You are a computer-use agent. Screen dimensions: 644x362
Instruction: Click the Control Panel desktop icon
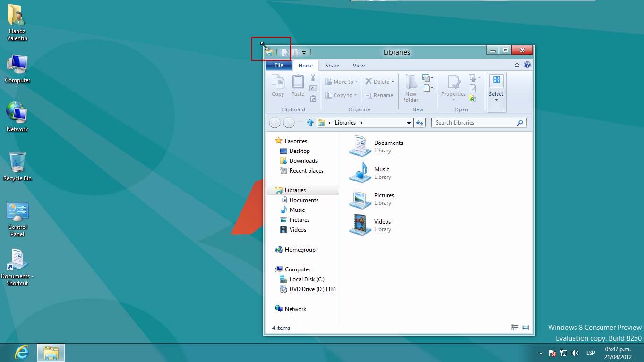[x=17, y=219]
